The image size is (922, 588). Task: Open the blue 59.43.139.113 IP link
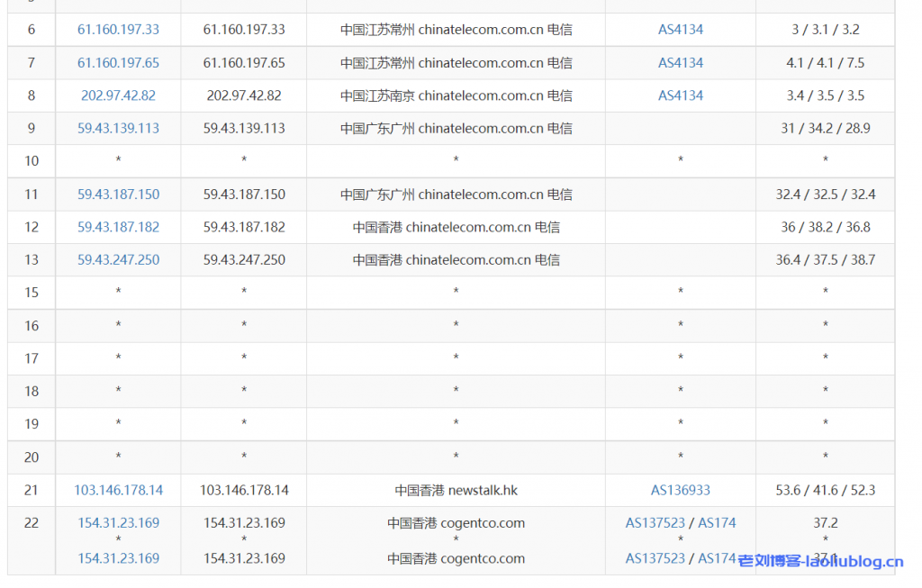click(118, 129)
